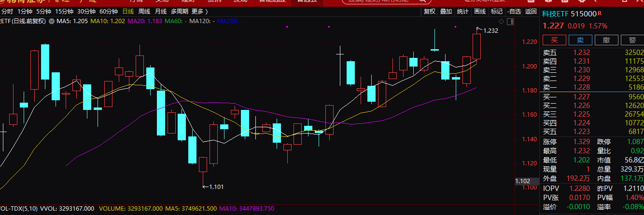Select the 卖五 ask row at 1.232
This screenshot has width=644, height=215.
(x=593, y=53)
